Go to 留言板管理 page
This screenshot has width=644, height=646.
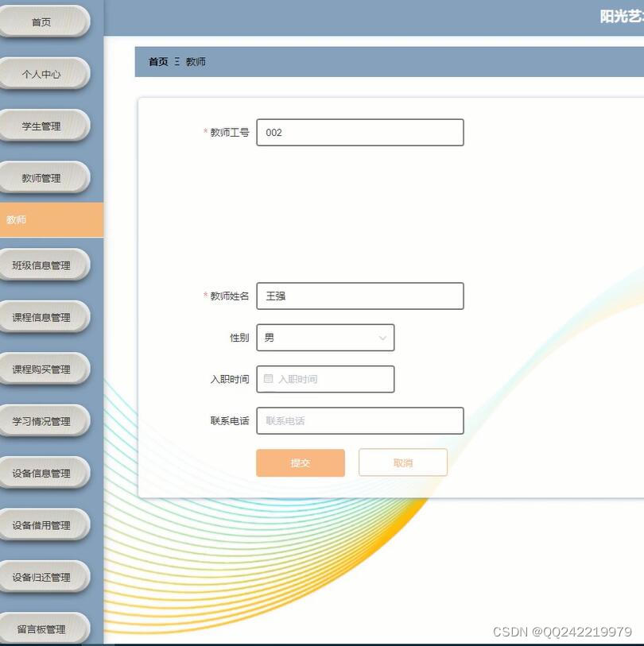click(x=45, y=627)
